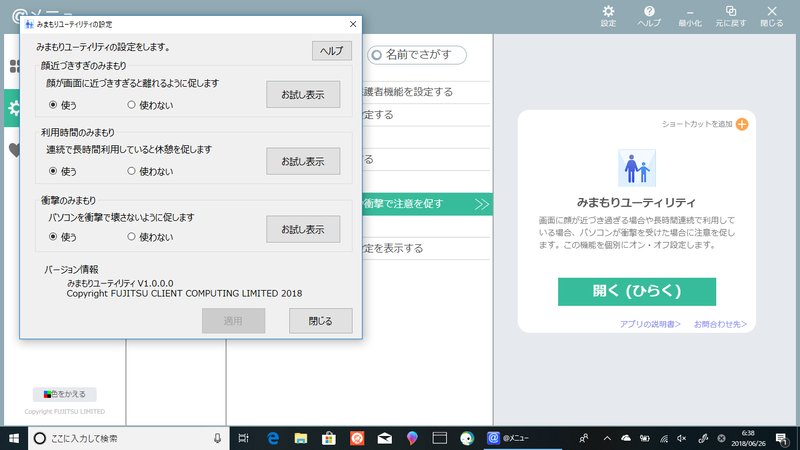Image resolution: width=800 pixels, height=450 pixels.
Task: Click muted volume tray icon
Action: point(682,438)
